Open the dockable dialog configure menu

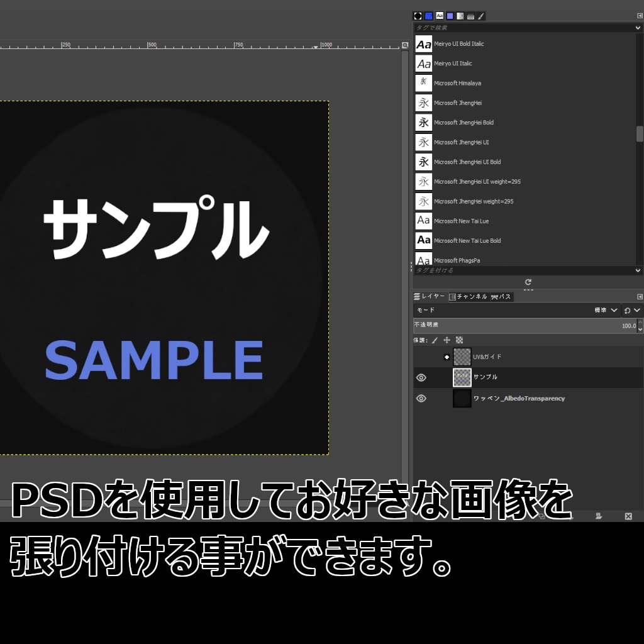639,296
